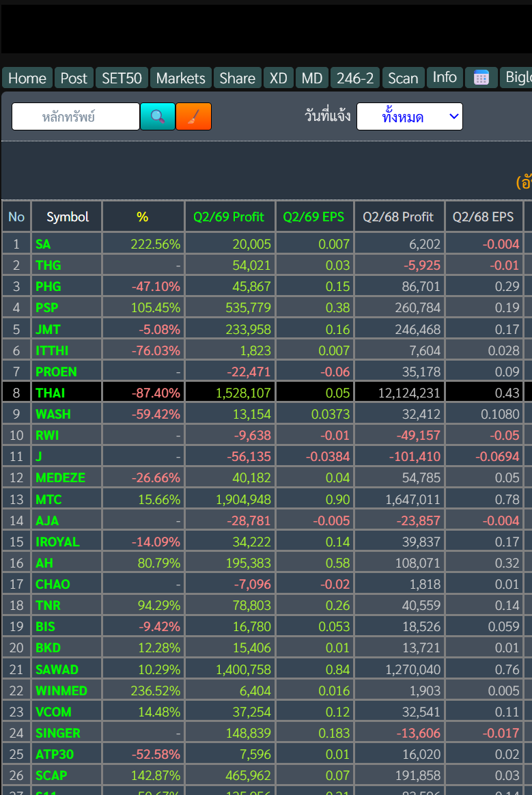Open the TNR symbol link
The width and height of the screenshot is (532, 795).
click(x=48, y=606)
